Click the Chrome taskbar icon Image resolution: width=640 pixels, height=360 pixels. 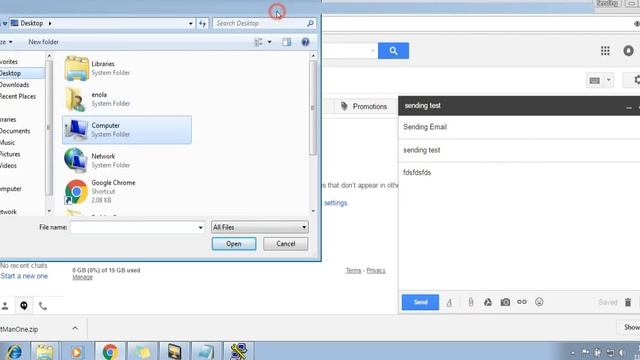(x=110, y=352)
